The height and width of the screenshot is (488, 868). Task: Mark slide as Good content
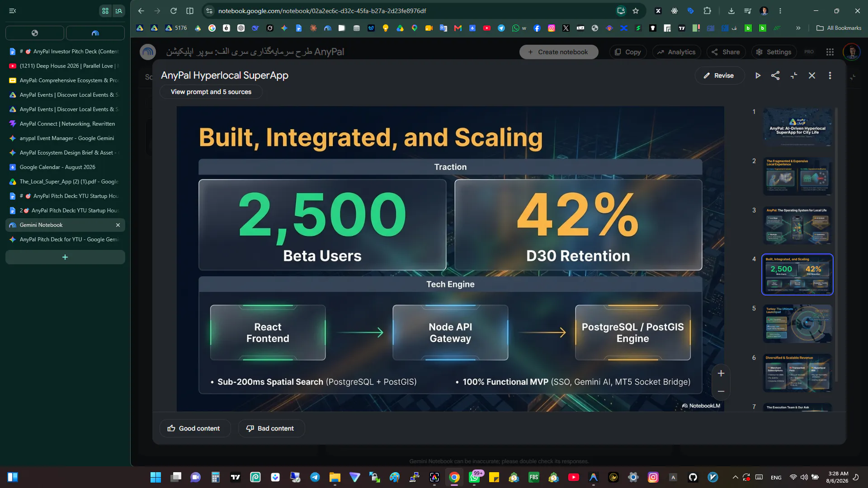pos(194,428)
